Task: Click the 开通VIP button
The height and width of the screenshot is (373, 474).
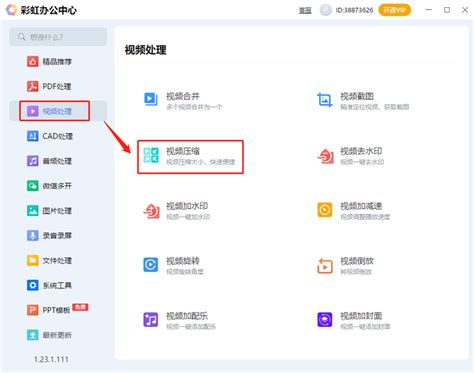Action: pos(395,10)
